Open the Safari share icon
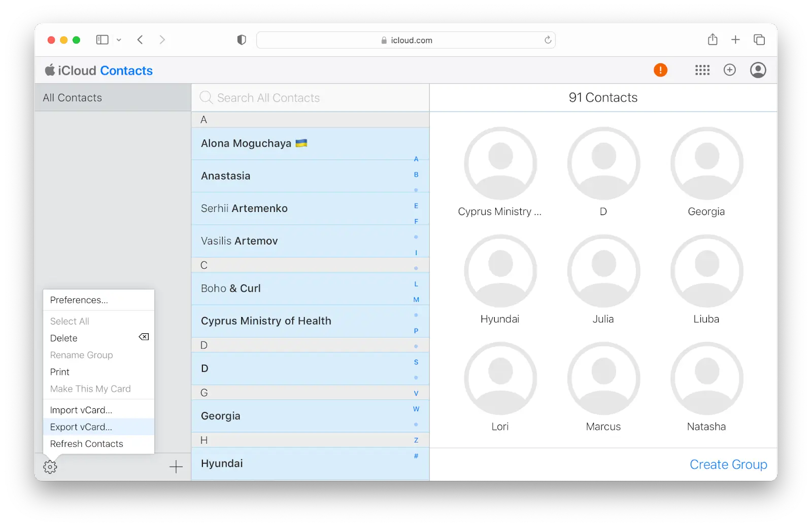 pos(713,39)
